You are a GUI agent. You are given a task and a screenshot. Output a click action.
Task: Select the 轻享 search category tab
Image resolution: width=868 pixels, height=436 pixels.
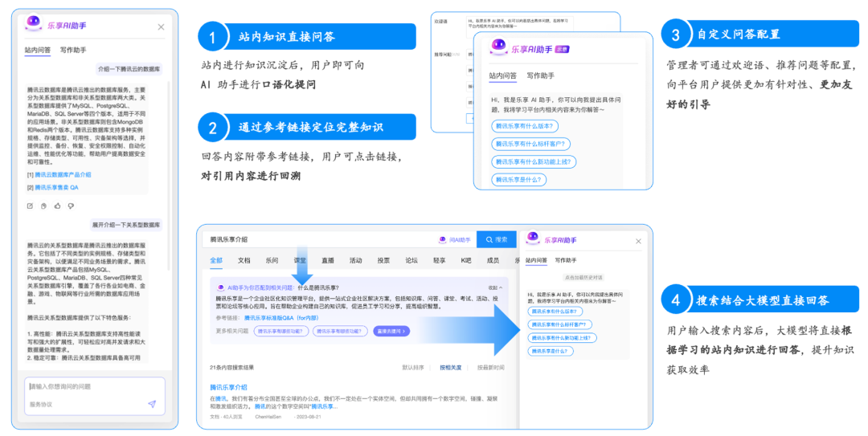click(440, 261)
